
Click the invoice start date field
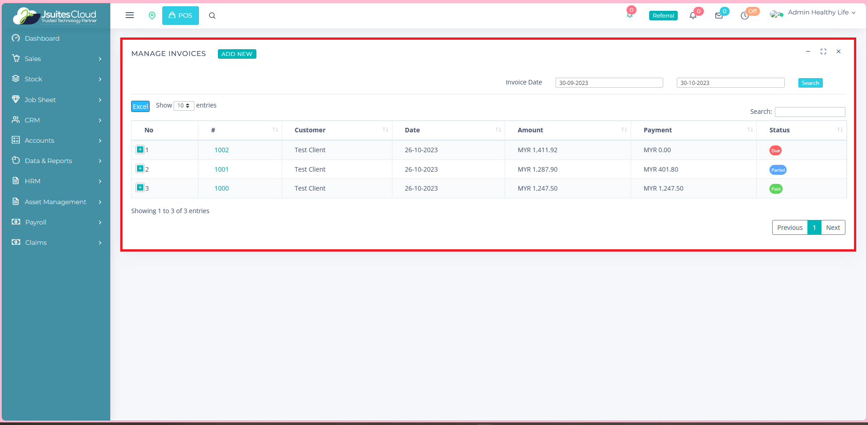609,83
